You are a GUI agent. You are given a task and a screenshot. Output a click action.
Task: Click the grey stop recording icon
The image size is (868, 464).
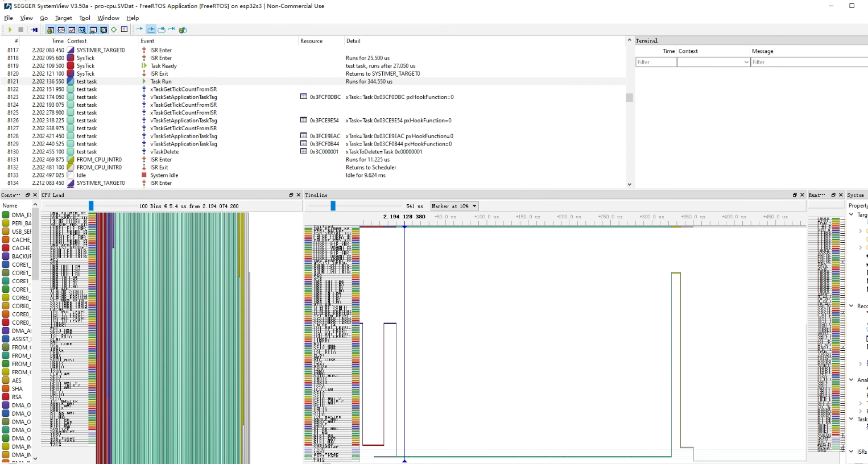(x=21, y=30)
